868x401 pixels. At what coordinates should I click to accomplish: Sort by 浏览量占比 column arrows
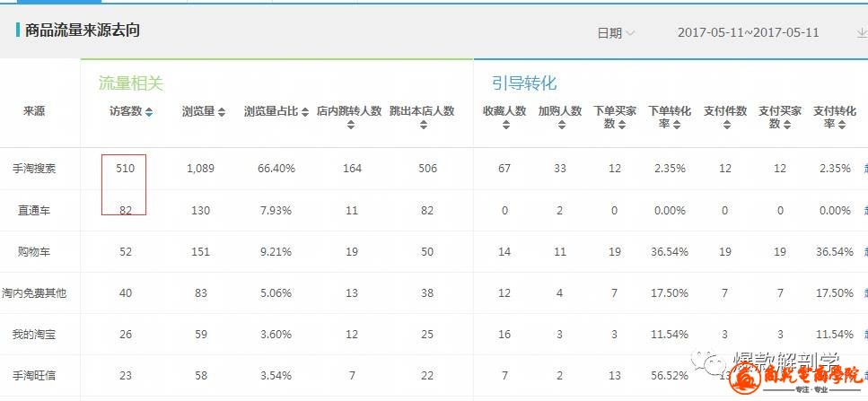306,112
